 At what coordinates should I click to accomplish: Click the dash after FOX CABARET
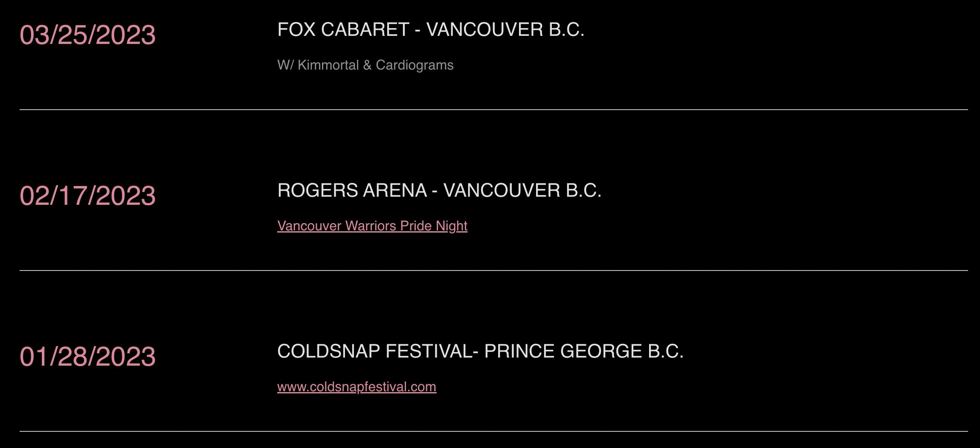(x=418, y=30)
